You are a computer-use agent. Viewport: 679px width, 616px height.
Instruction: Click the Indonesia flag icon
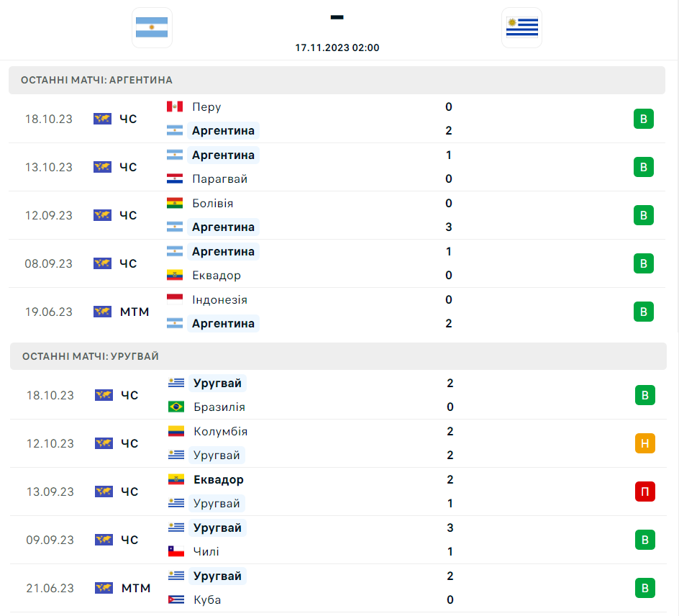coord(175,300)
